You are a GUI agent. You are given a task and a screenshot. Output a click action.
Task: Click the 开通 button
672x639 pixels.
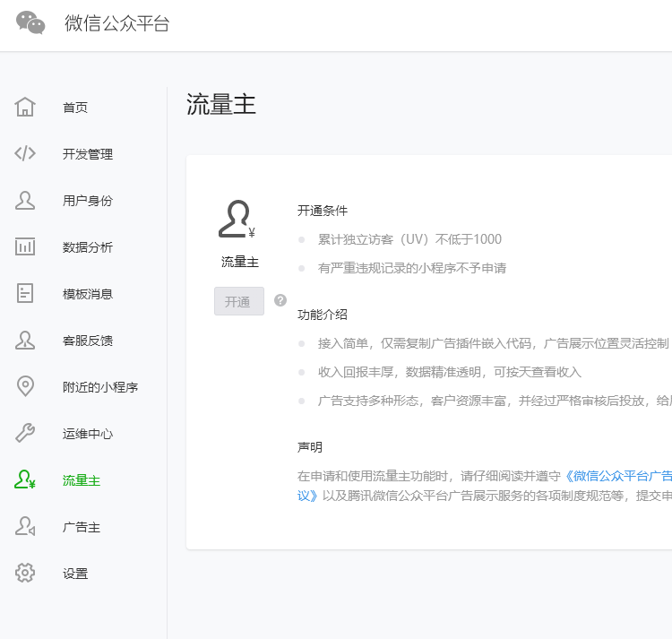coord(239,301)
